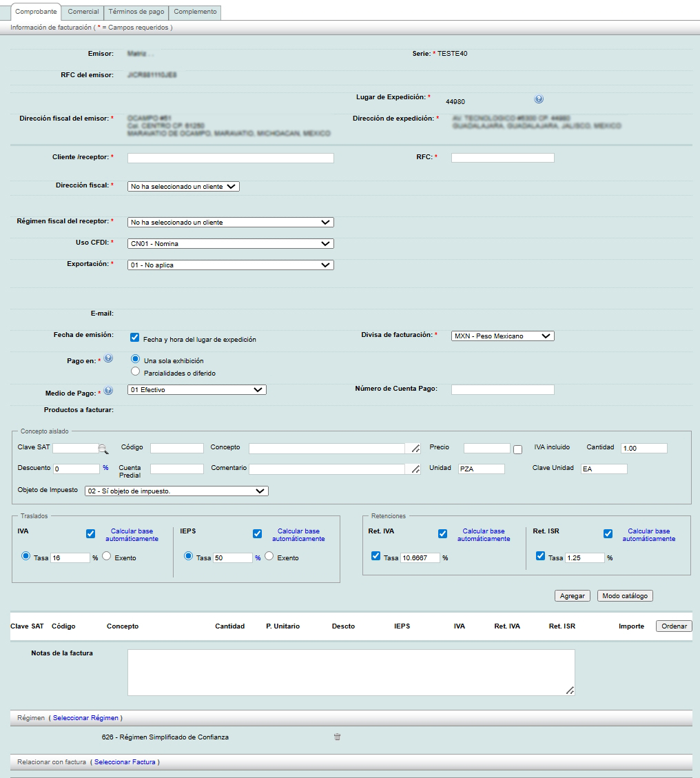
Task: Open Objeto de Impuesto dropdown
Action: [176, 491]
